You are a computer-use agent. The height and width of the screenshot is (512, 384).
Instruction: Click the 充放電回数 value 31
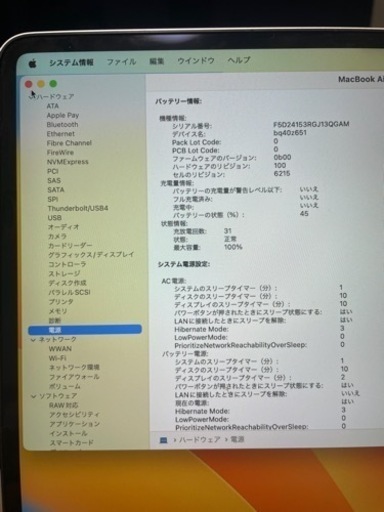click(x=228, y=231)
